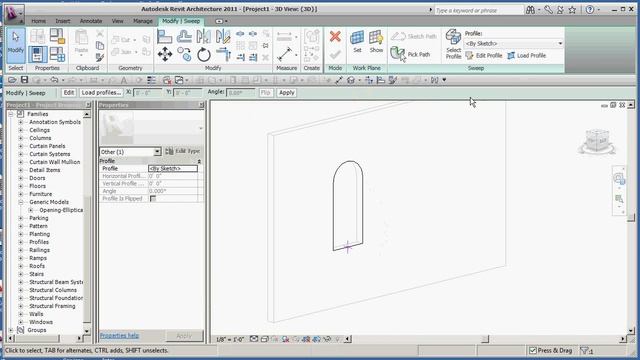Open the Default 3D View house icon
This screenshot has height=360, width=640.
tap(351, 80)
